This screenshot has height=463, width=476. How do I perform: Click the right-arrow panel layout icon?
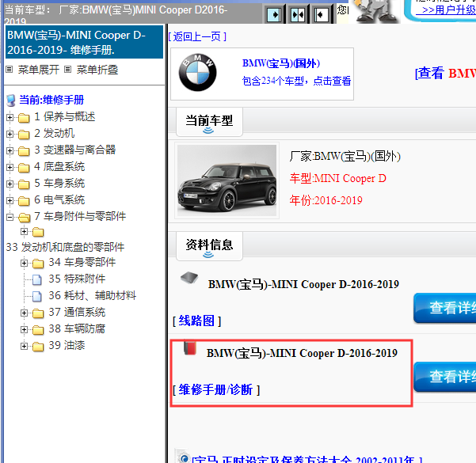[274, 14]
